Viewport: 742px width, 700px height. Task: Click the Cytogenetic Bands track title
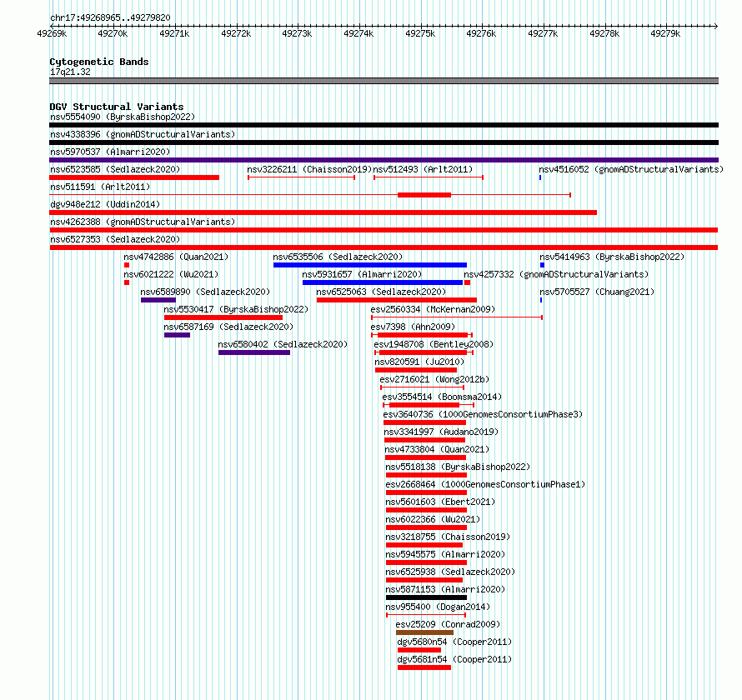click(99, 62)
